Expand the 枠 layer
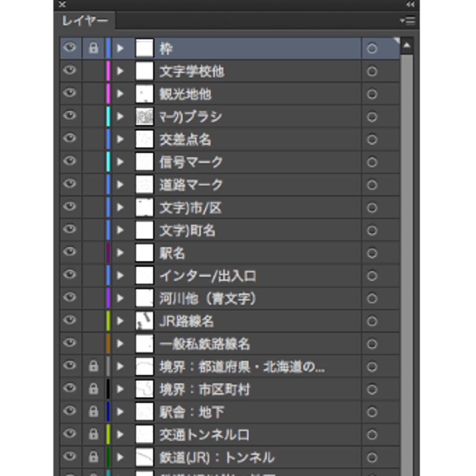476x476 pixels. [x=120, y=48]
